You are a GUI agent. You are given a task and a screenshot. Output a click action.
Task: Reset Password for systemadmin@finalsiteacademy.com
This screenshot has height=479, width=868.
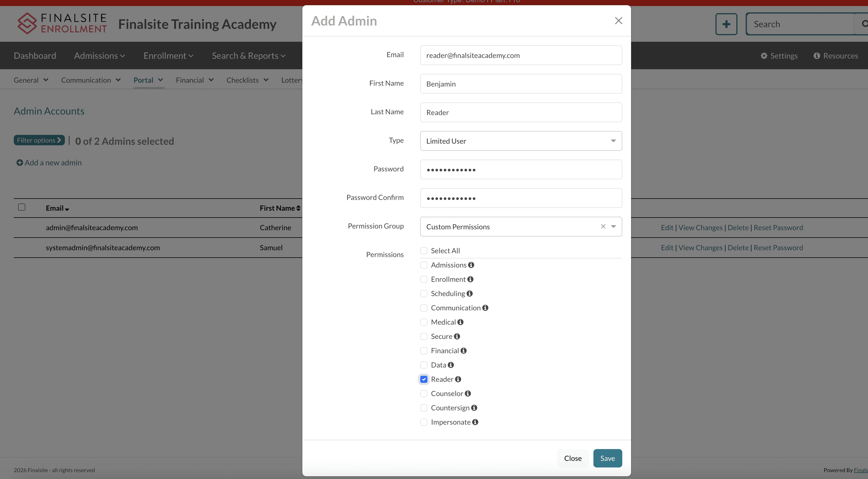[778, 247]
